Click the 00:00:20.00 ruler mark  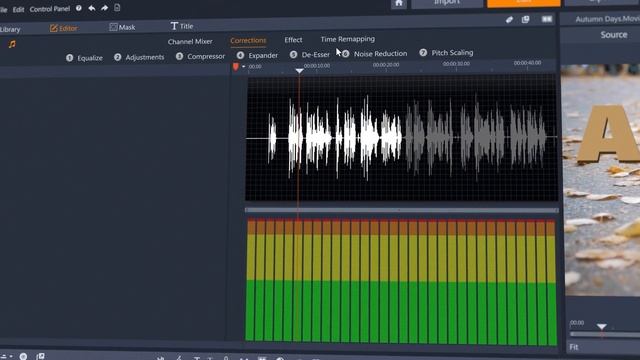(386, 65)
